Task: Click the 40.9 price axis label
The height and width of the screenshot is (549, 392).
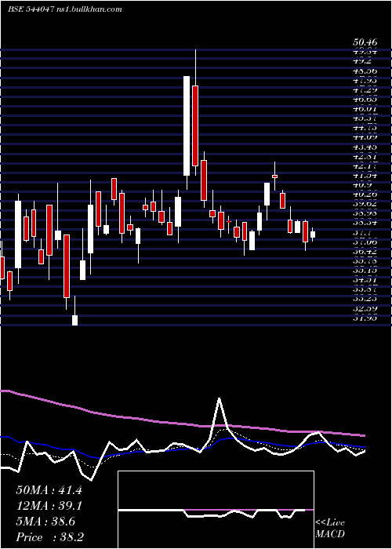Action: pyautogui.click(x=362, y=185)
